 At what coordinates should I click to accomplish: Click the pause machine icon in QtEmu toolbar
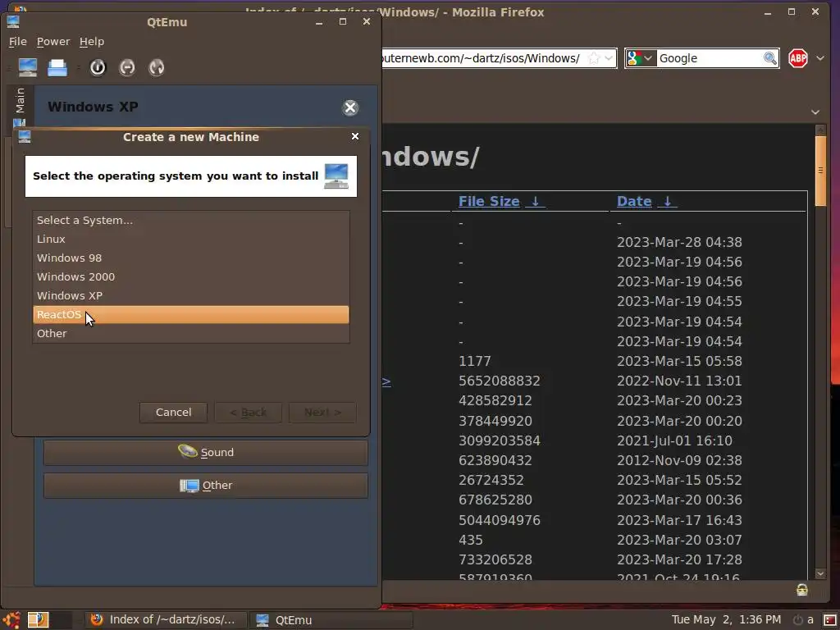point(127,67)
